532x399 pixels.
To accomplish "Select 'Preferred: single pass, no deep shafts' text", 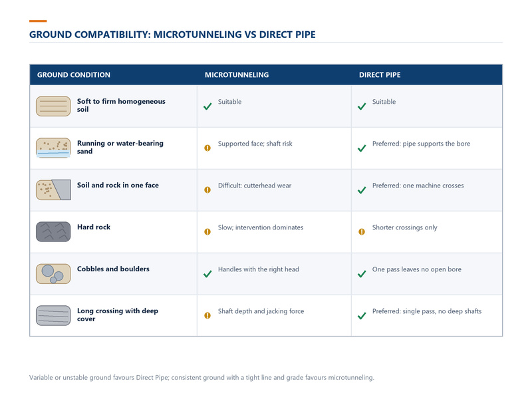I will (427, 311).
